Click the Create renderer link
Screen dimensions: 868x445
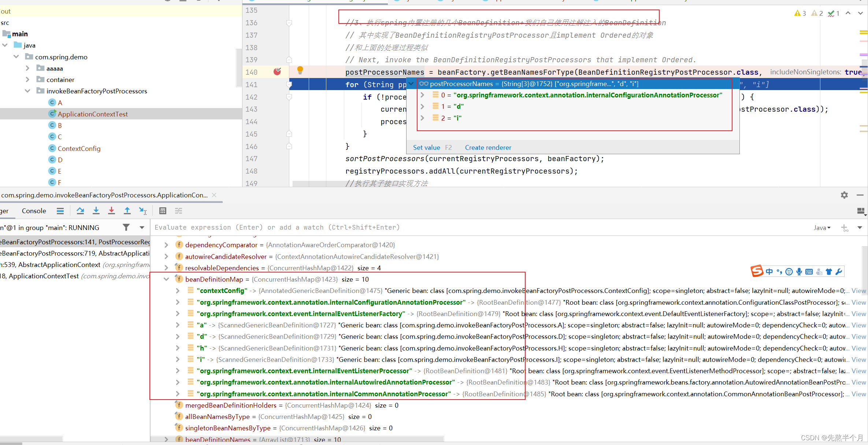point(488,148)
